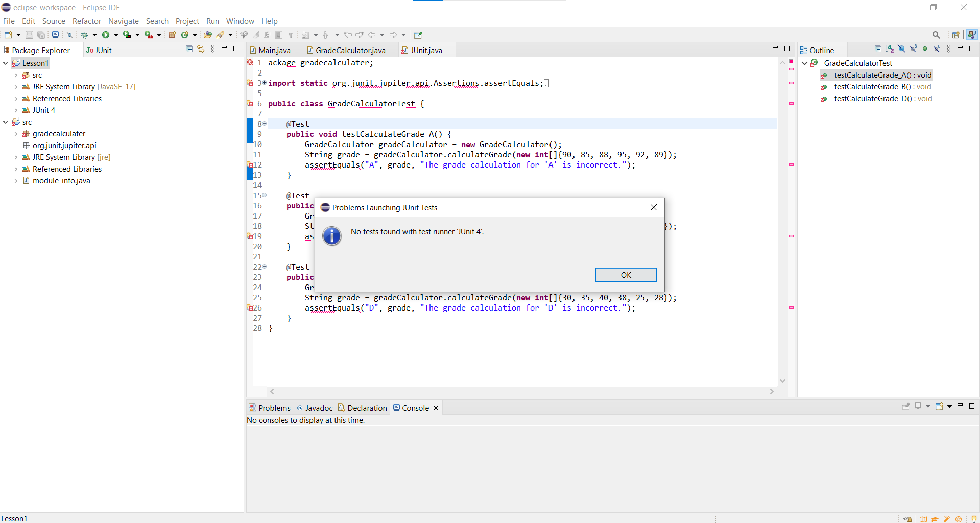Screen dimensions: 980x523
Task: Open the Window menu
Action: pyautogui.click(x=240, y=21)
